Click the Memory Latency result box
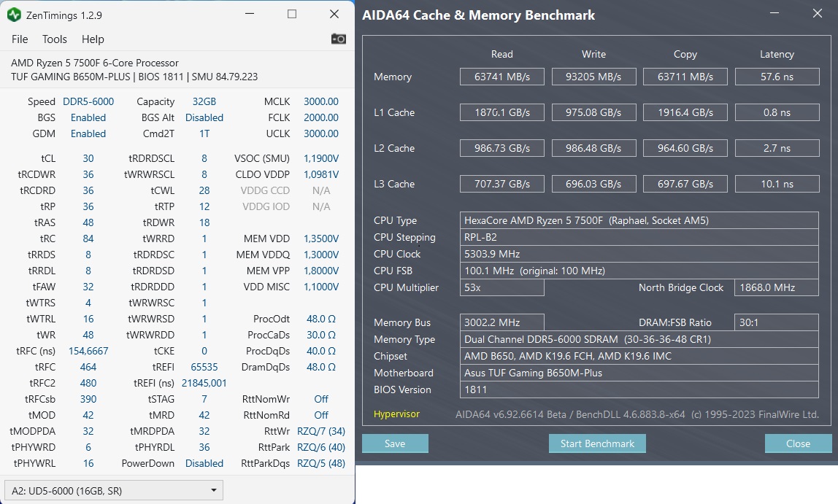 776,77
